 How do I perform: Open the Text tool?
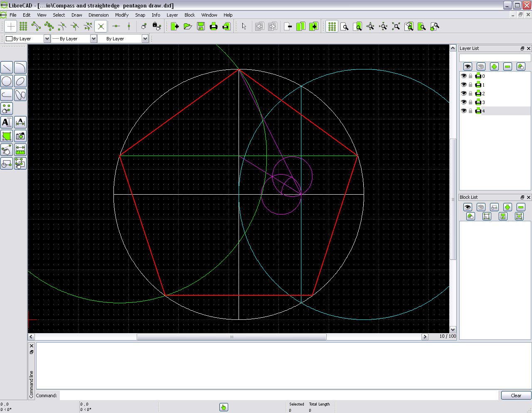pos(6,122)
